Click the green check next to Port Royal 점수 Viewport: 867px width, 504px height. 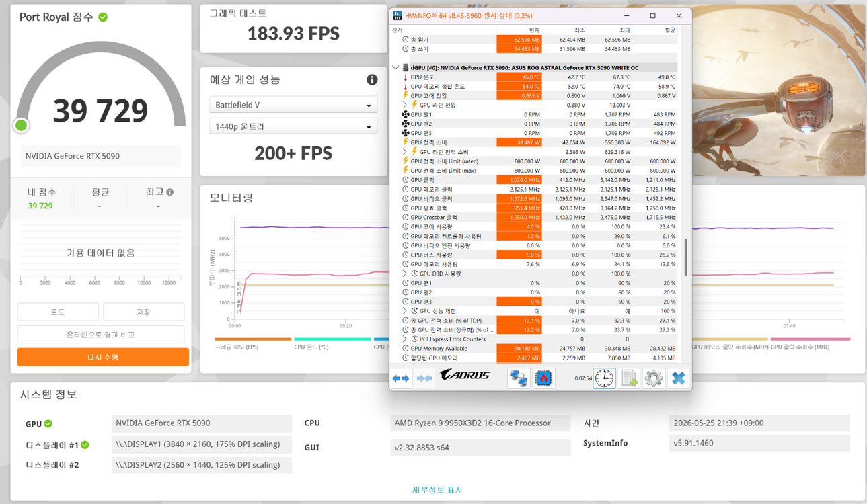click(x=103, y=17)
